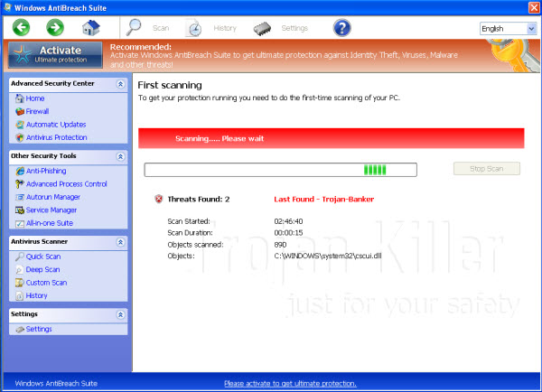Collapse the Settings sidebar section
This screenshot has height=392, width=542.
coord(120,314)
